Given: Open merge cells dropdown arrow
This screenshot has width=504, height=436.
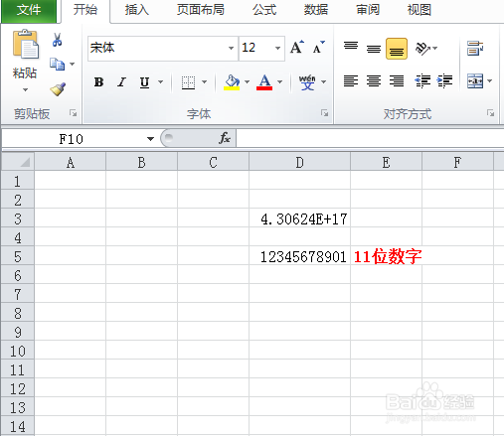Looking at the screenshot, I should coord(490,80).
